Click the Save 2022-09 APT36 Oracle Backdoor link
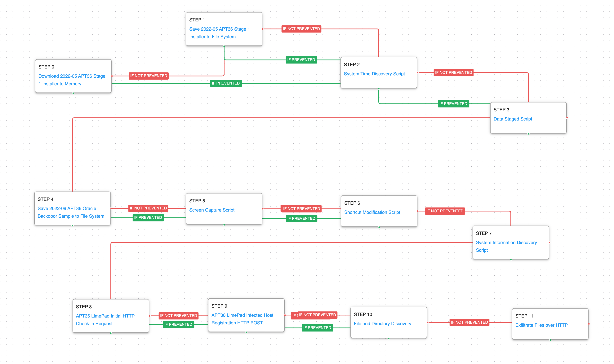 pyautogui.click(x=67, y=208)
